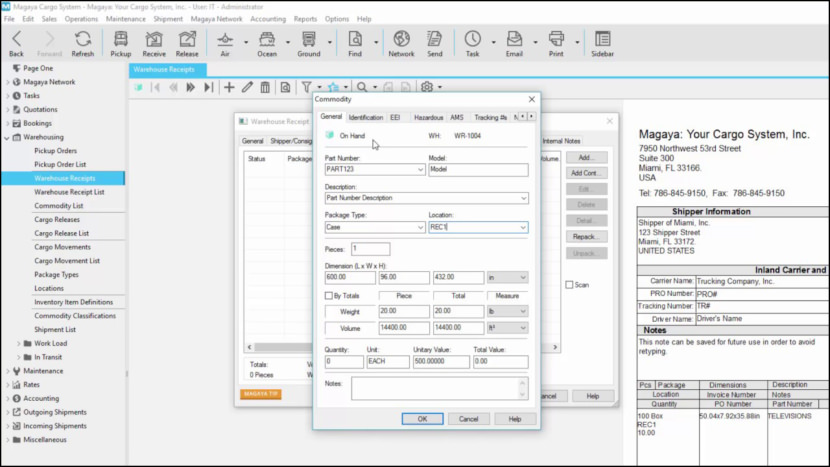Click OK in Commodity dialog

[x=422, y=419]
